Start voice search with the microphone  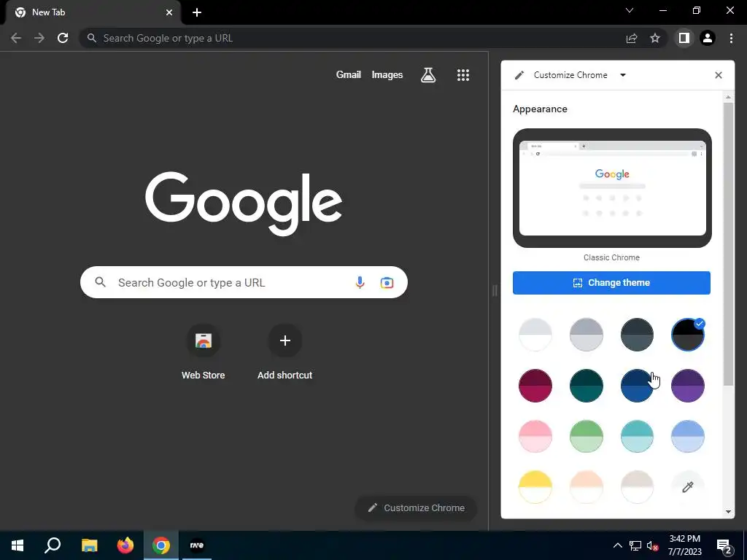tap(360, 282)
